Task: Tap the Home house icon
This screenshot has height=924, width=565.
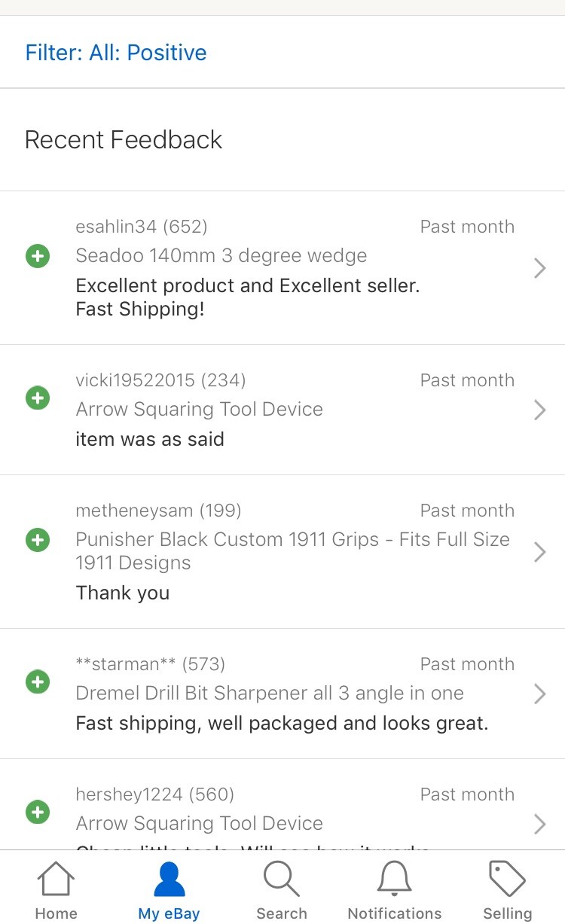Action: click(56, 880)
